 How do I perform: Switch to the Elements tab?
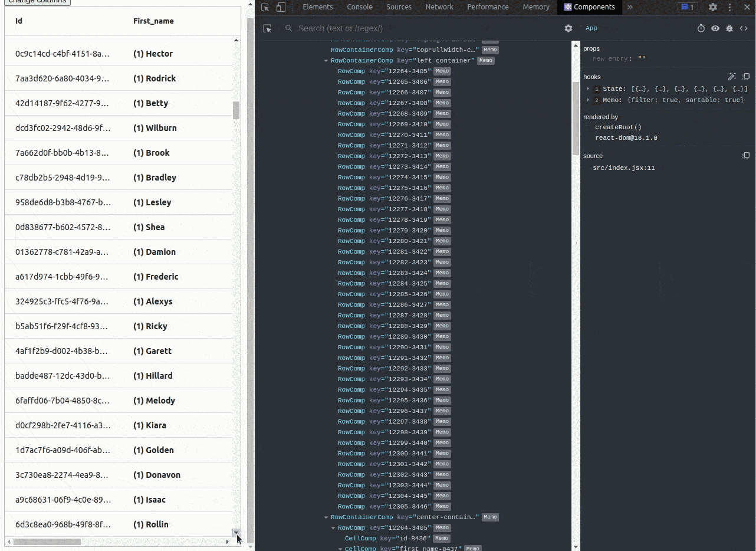318,7
